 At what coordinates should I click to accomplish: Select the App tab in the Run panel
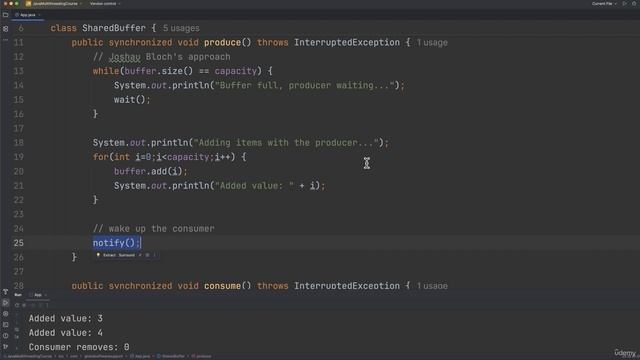(38, 295)
